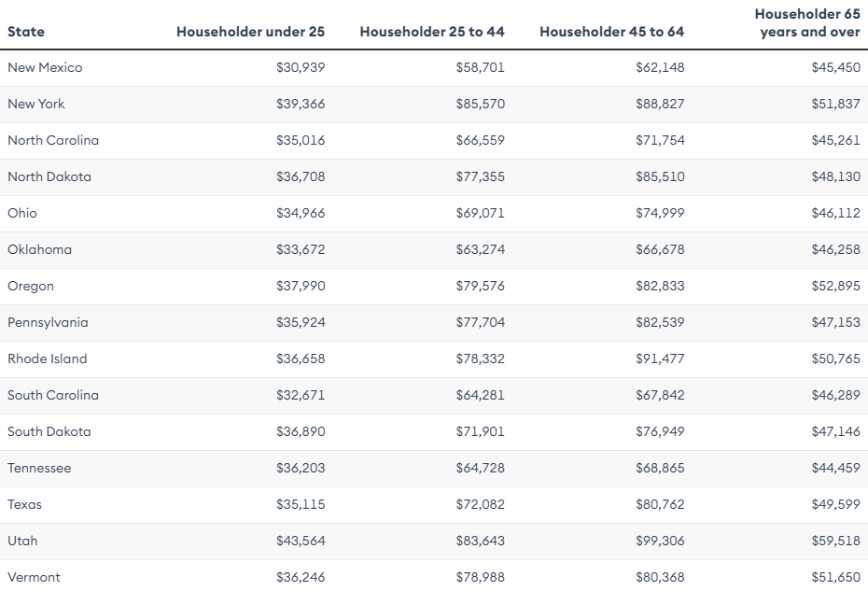Screen dimensions: 868x591
Task: Select the North Dakota state cell
Action: click(x=49, y=176)
